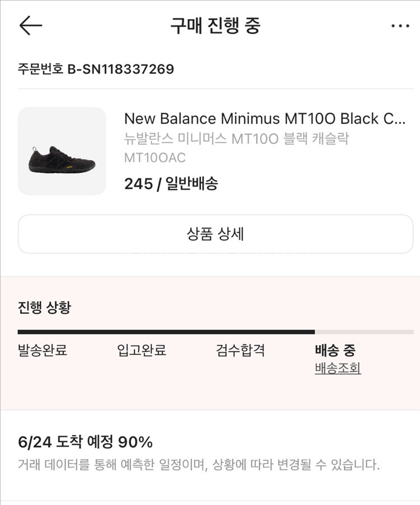Tap the 245 / 일반배송 size info
The height and width of the screenshot is (505, 420).
tap(171, 183)
